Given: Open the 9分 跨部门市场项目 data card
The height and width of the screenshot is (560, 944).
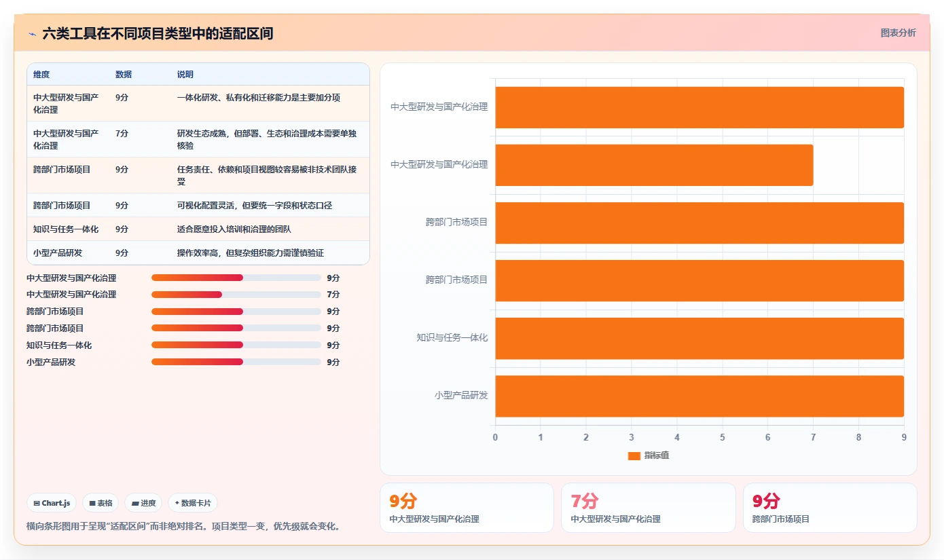Looking at the screenshot, I should point(830,508).
